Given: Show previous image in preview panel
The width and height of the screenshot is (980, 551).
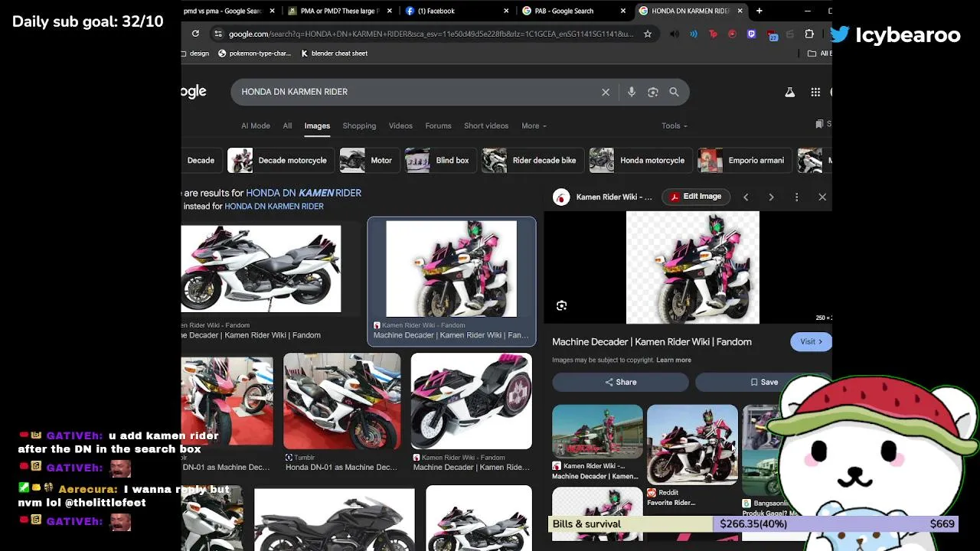Looking at the screenshot, I should pos(746,197).
